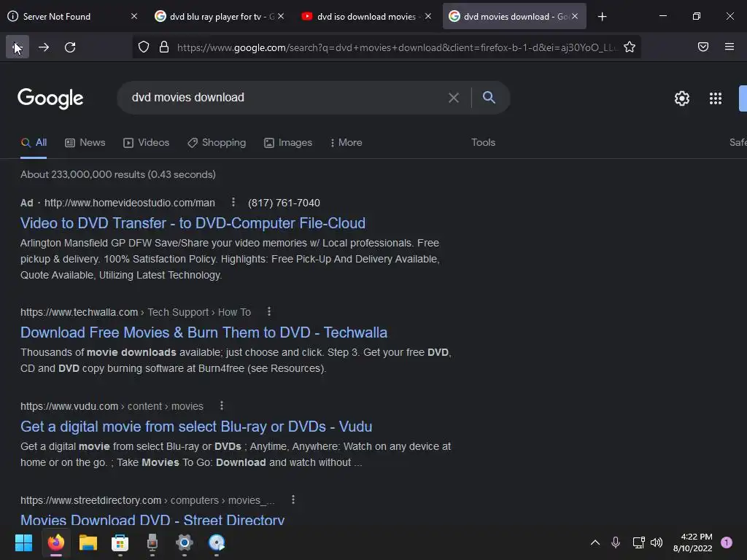Image resolution: width=747 pixels, height=560 pixels.
Task: Open the Download Free Movies Techwalla link
Action: click(x=204, y=332)
